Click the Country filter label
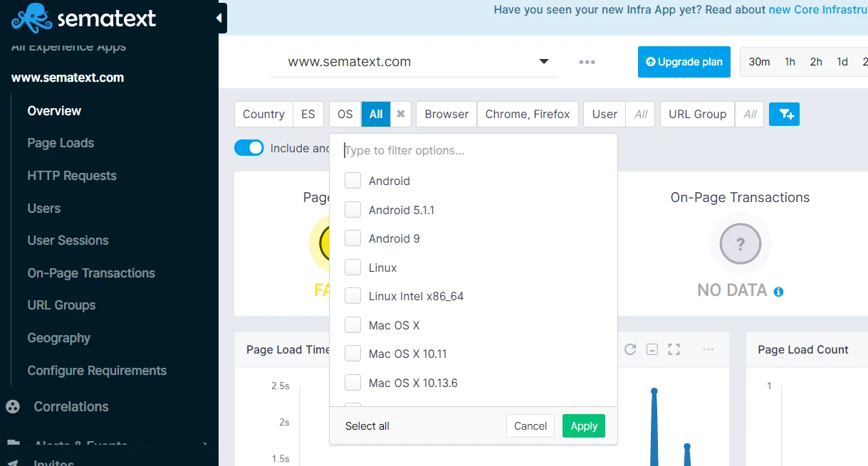868x466 pixels. pos(263,114)
